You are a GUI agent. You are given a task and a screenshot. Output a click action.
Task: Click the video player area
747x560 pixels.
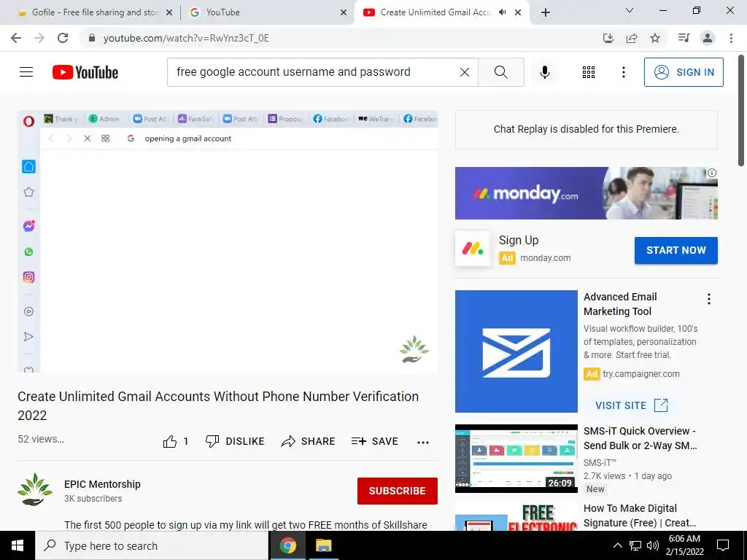(x=228, y=241)
